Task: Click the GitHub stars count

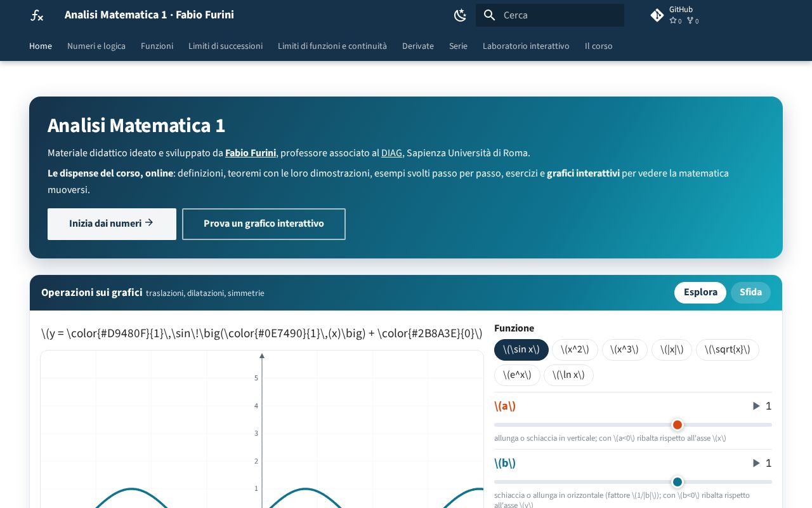Action: point(676,21)
